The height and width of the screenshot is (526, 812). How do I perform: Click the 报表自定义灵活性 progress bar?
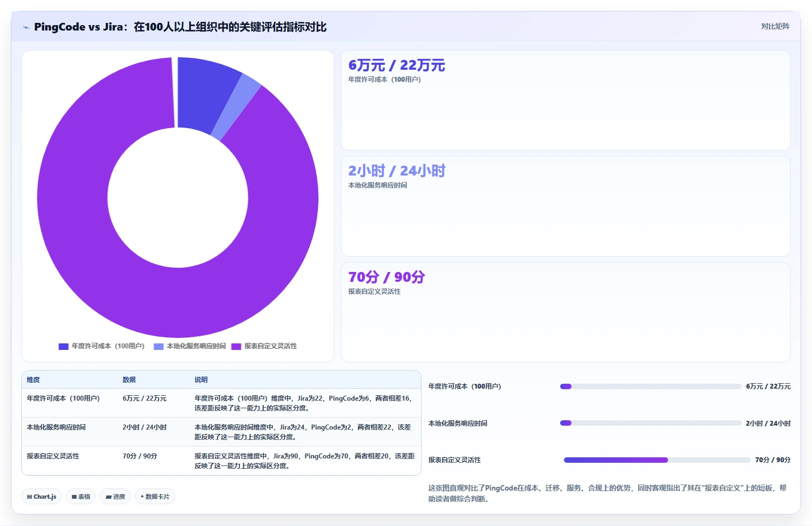[x=657, y=460]
